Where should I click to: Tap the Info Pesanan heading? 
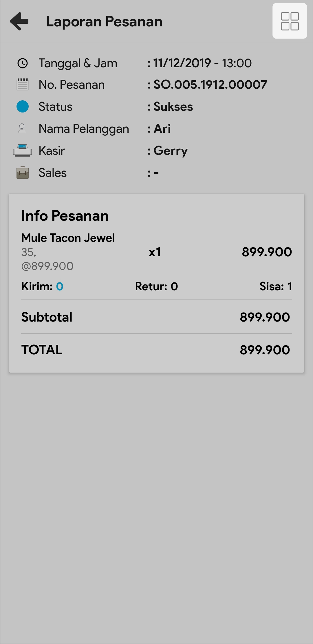[x=65, y=216]
